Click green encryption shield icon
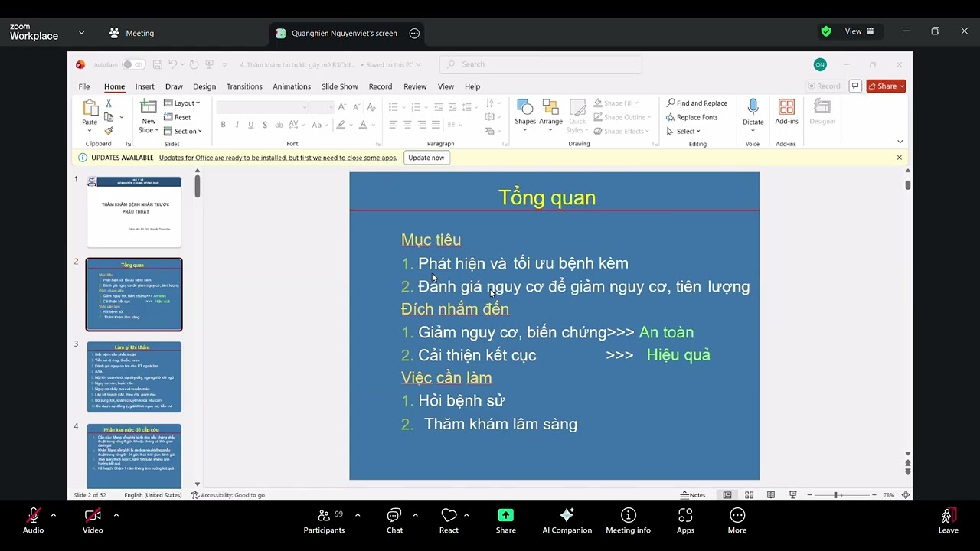Image resolution: width=980 pixels, height=551 pixels. 826,31
